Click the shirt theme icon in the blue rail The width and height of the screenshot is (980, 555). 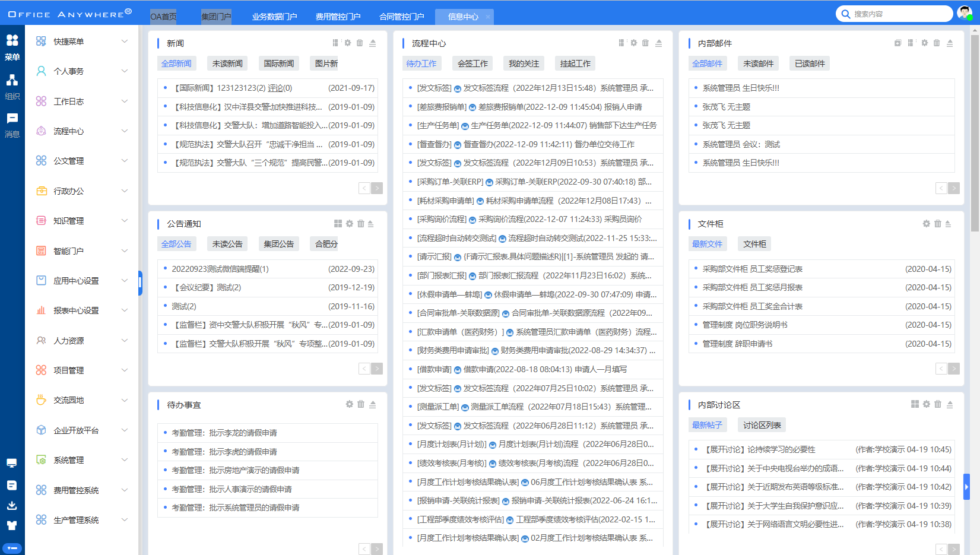pos(12,525)
